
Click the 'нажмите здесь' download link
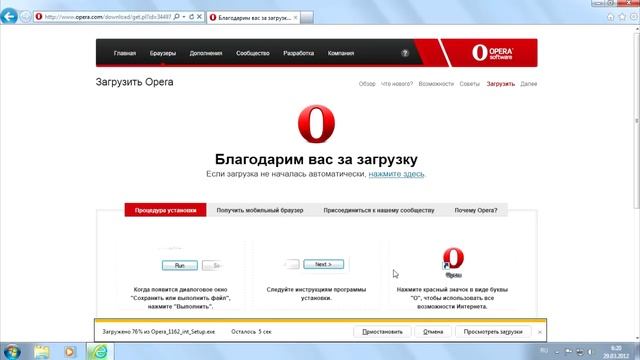396,174
